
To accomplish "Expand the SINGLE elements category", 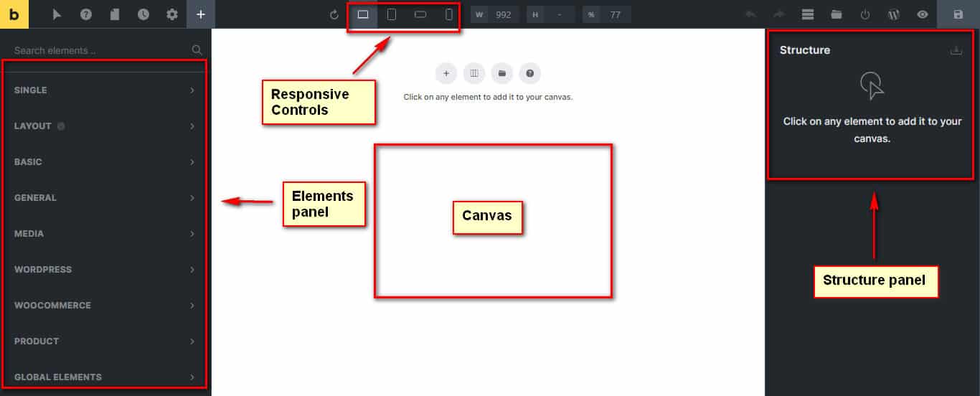I will coord(104,90).
